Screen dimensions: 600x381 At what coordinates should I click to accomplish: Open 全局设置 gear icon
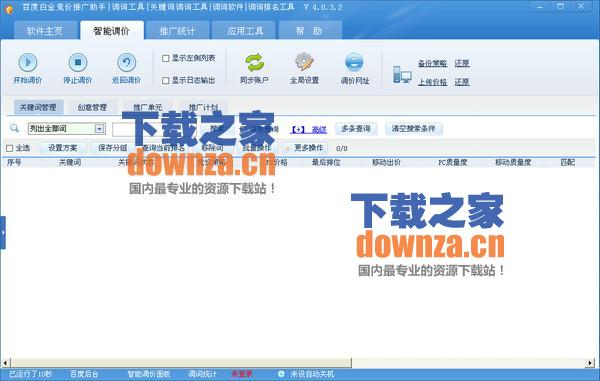[304, 62]
